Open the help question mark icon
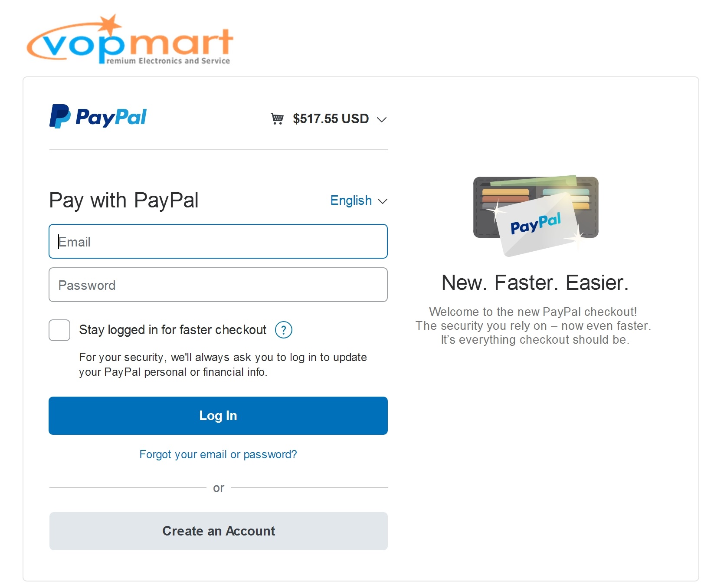The width and height of the screenshot is (714, 588). click(x=284, y=330)
